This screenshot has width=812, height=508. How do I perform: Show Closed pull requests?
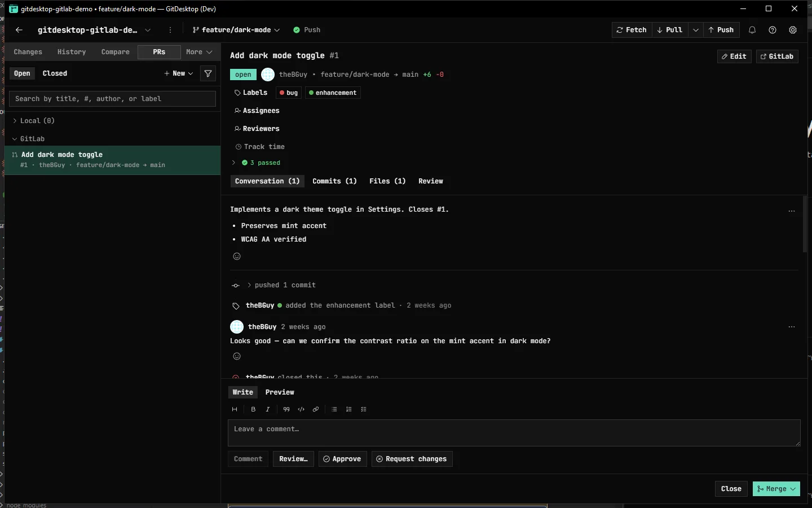point(55,73)
